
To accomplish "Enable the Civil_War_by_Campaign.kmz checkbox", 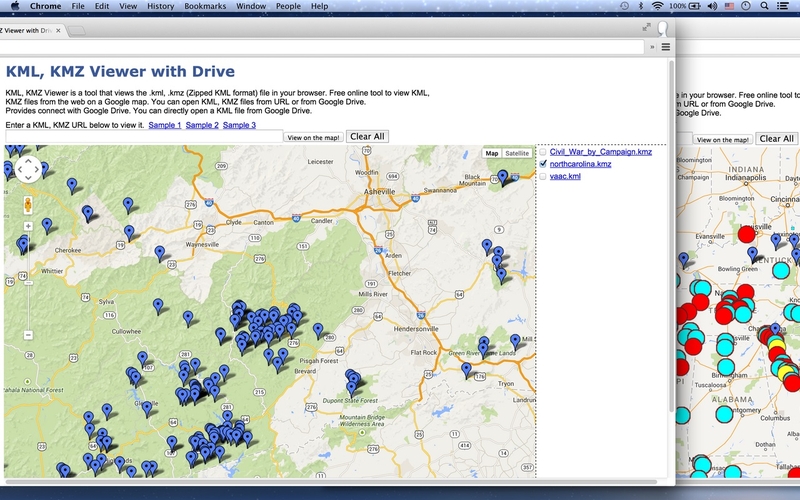I will 543,152.
